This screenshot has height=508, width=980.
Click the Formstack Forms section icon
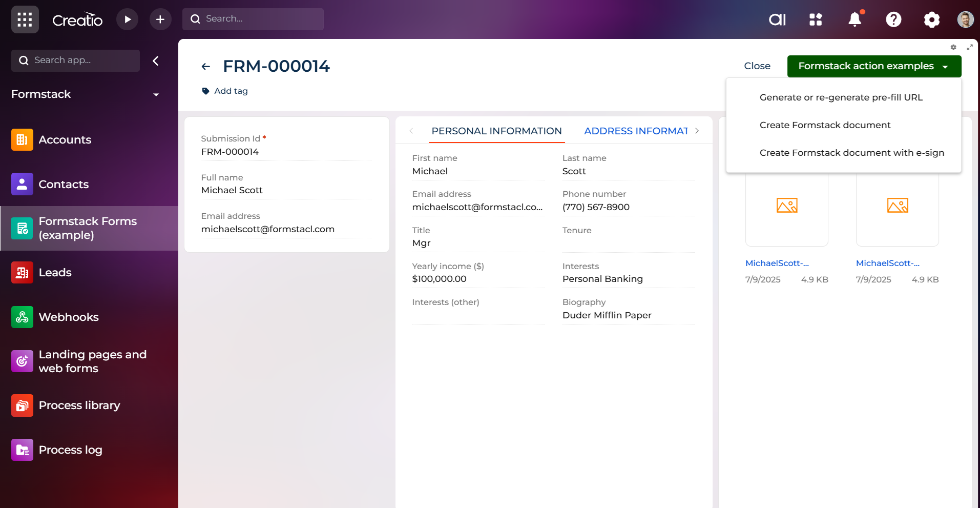pyautogui.click(x=22, y=229)
